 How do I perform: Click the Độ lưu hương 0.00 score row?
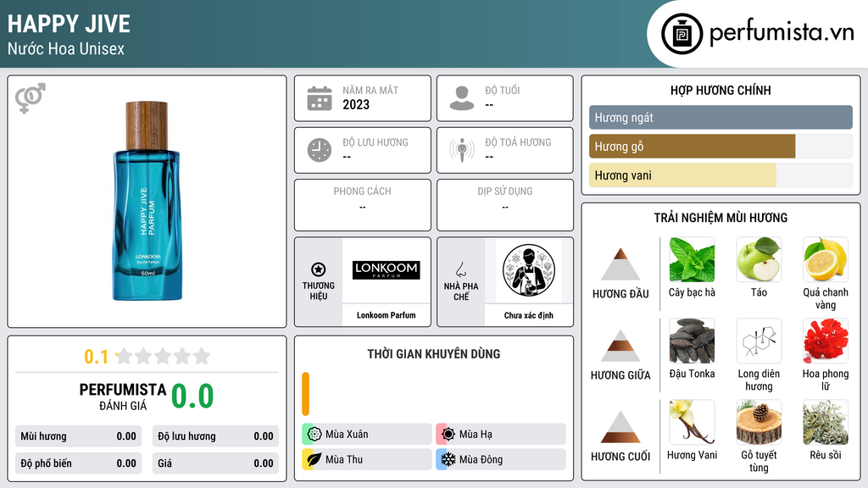click(215, 436)
